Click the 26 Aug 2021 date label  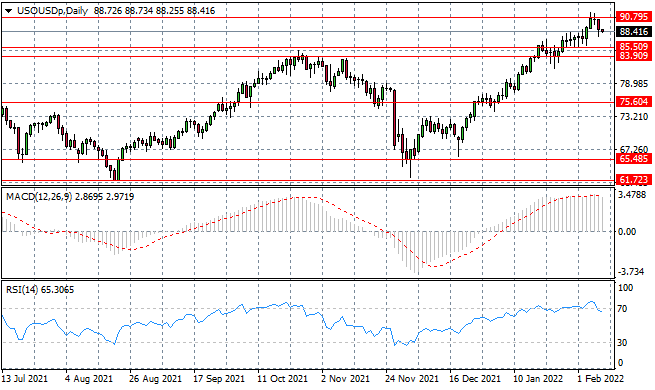click(156, 379)
